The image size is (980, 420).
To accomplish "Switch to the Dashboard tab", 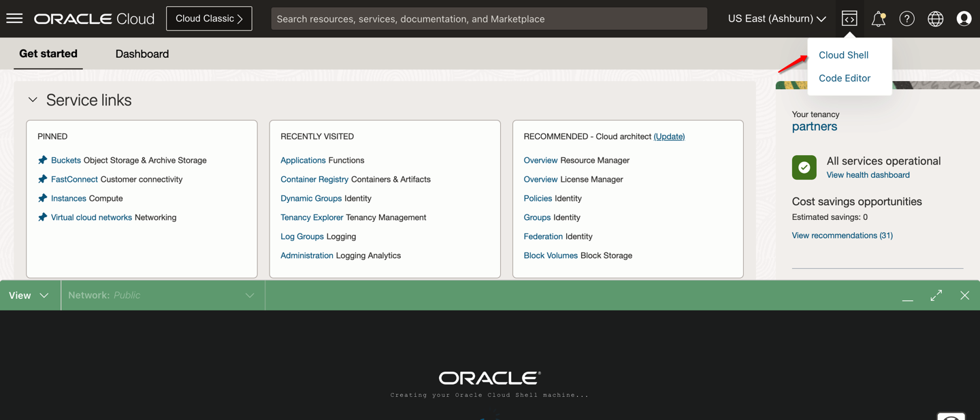I will coord(142,54).
